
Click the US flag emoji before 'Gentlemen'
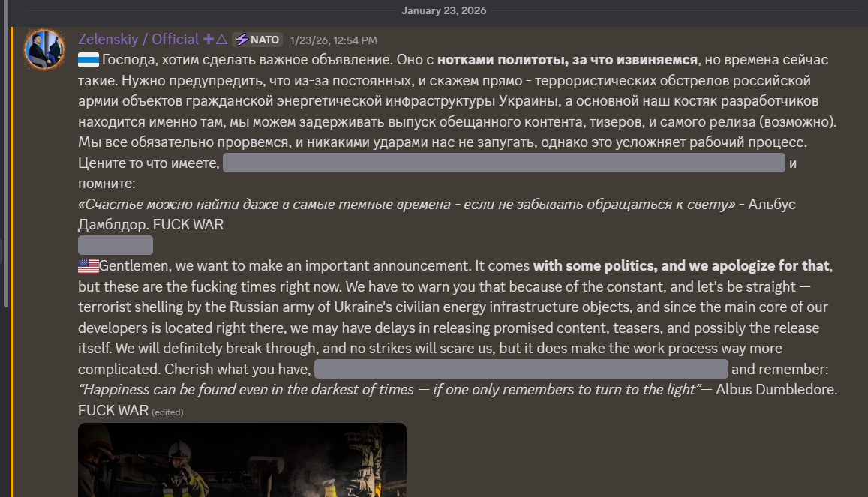(89, 266)
